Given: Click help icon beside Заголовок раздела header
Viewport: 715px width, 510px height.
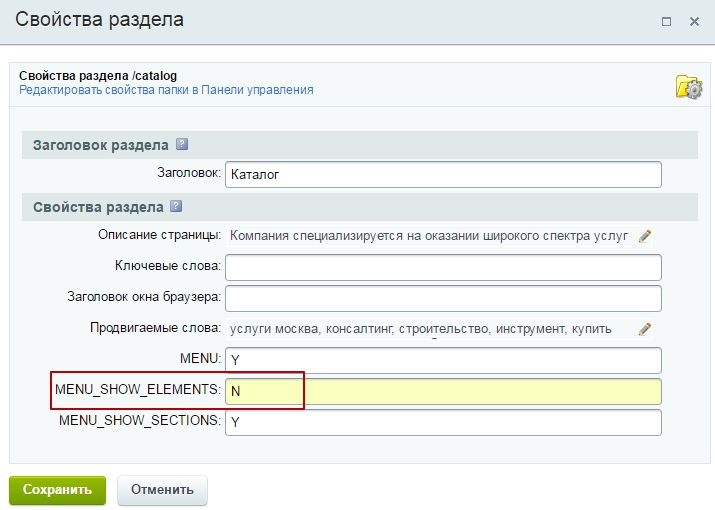Looking at the screenshot, I should coord(182,144).
